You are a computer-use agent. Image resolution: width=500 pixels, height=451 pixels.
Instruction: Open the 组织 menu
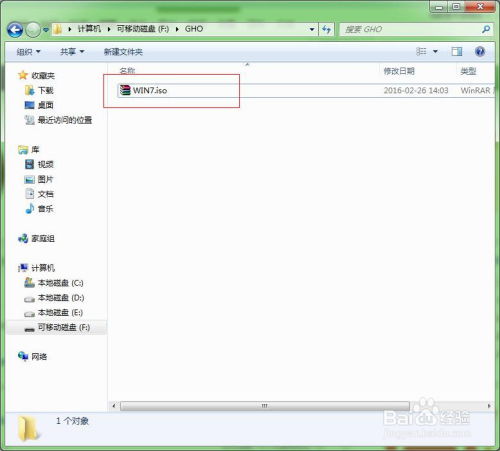tap(28, 52)
